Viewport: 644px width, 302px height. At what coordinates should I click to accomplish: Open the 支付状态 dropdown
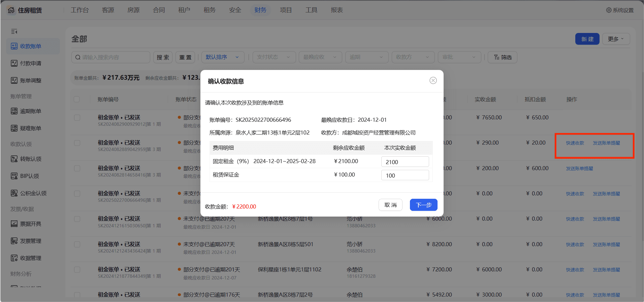point(274,57)
